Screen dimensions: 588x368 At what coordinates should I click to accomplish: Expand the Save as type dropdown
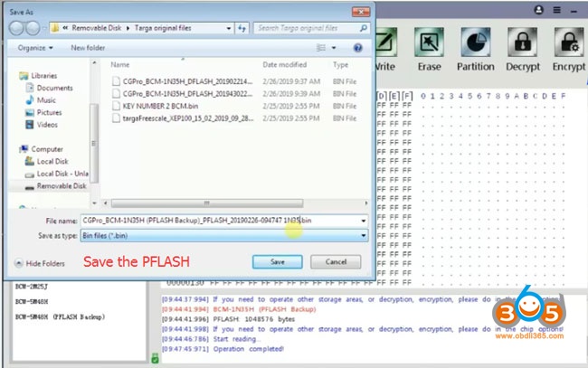[x=364, y=235]
